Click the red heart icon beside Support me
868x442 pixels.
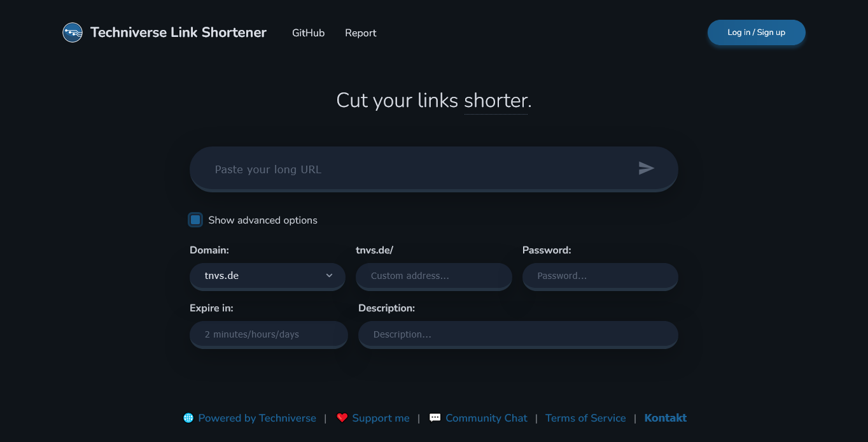pos(342,418)
